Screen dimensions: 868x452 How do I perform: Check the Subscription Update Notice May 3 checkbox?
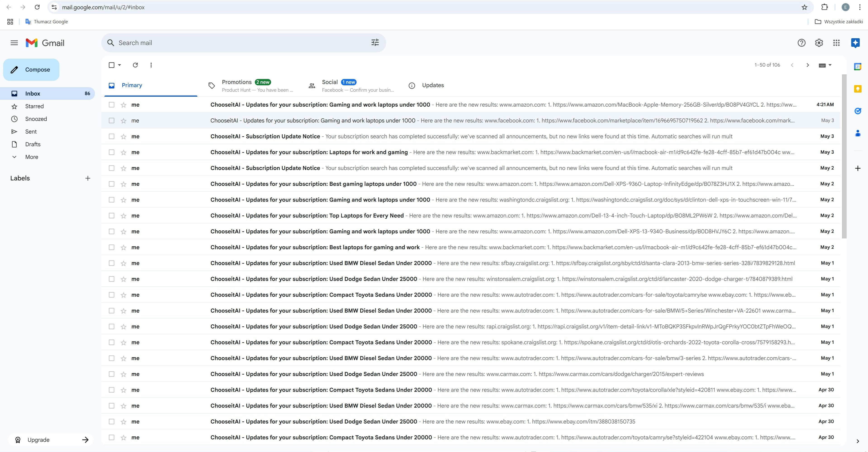[x=111, y=136]
